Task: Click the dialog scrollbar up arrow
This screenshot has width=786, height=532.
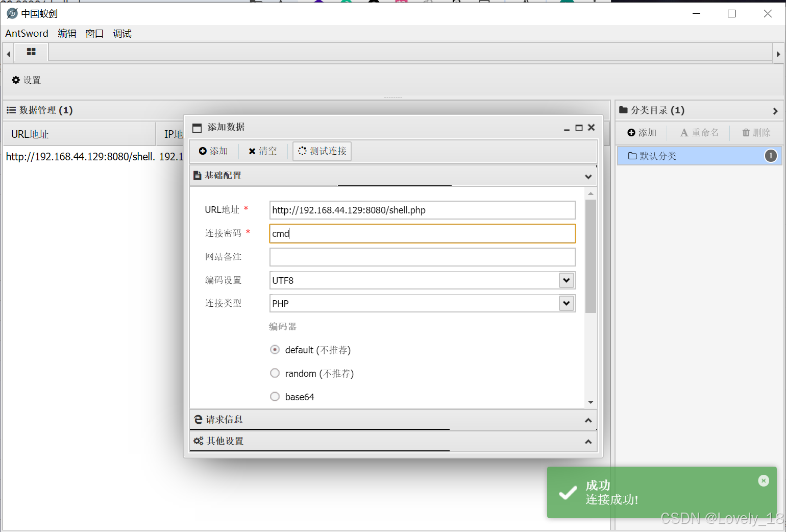Action: pos(591,194)
